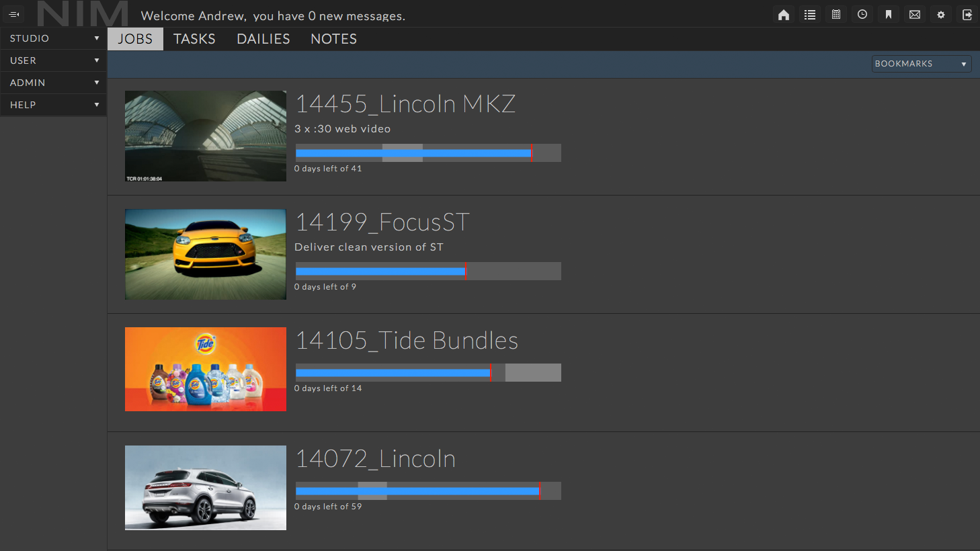The image size is (980, 551).
Task: Open the calendar icon in header
Action: (x=836, y=15)
